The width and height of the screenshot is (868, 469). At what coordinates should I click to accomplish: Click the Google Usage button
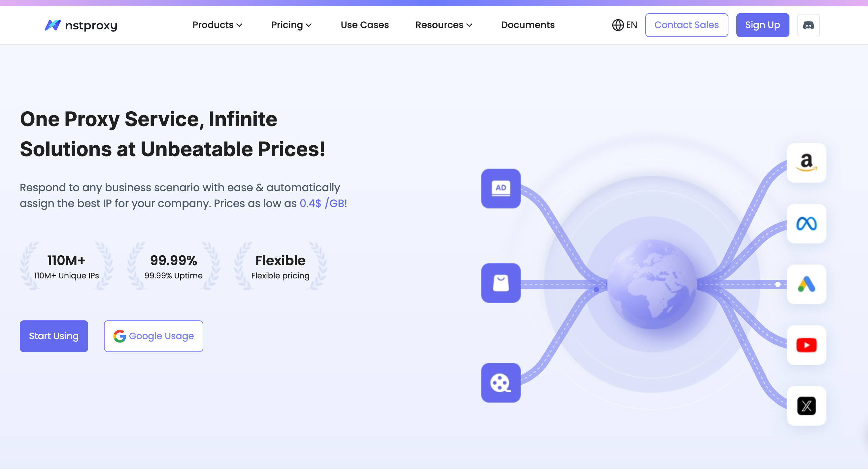[153, 336]
